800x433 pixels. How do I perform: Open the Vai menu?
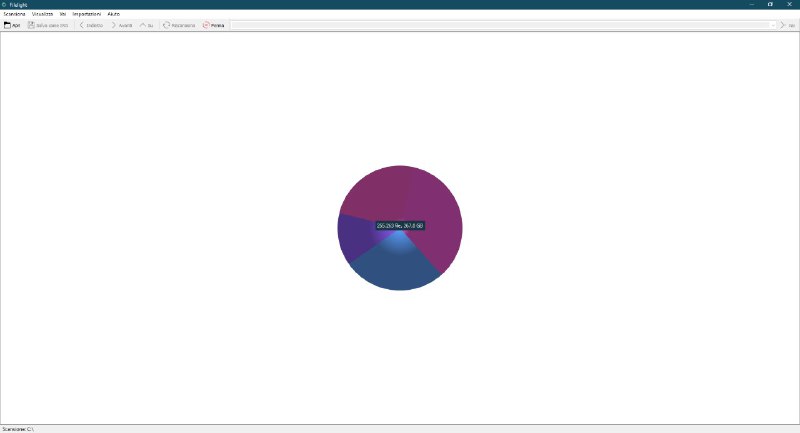(x=63, y=14)
